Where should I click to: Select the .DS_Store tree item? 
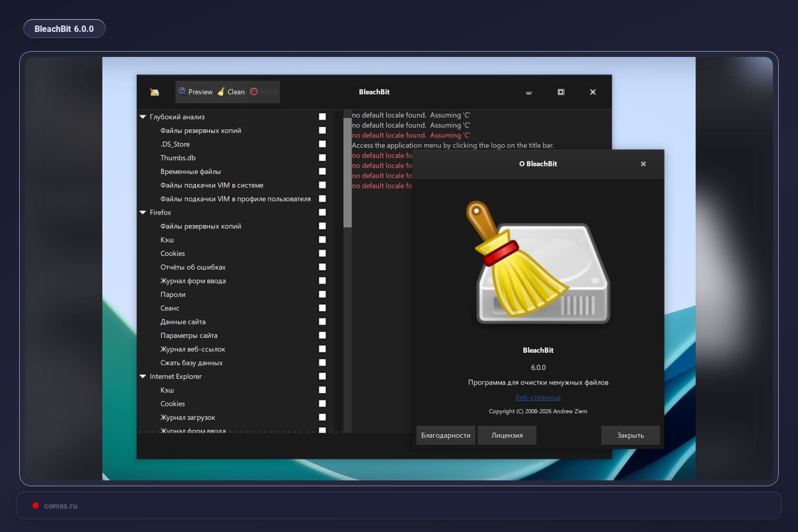(175, 144)
